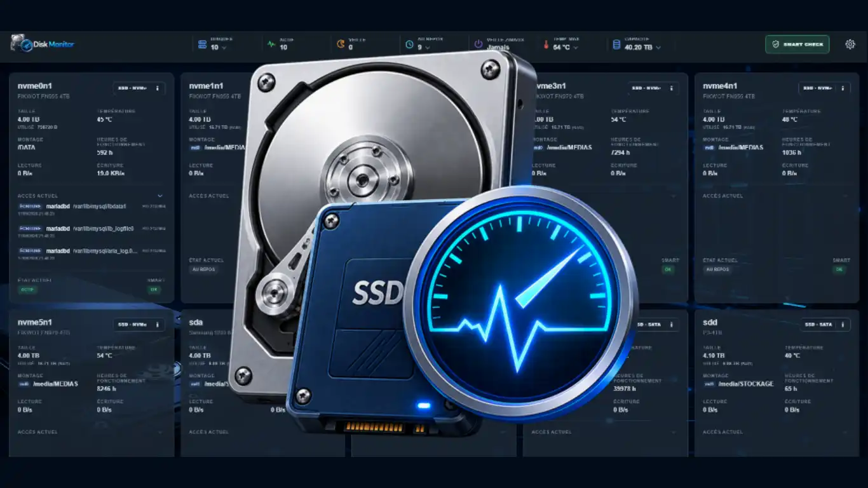868x488 pixels.
Task: Select the nvme4n1 disk title
Action: point(721,86)
